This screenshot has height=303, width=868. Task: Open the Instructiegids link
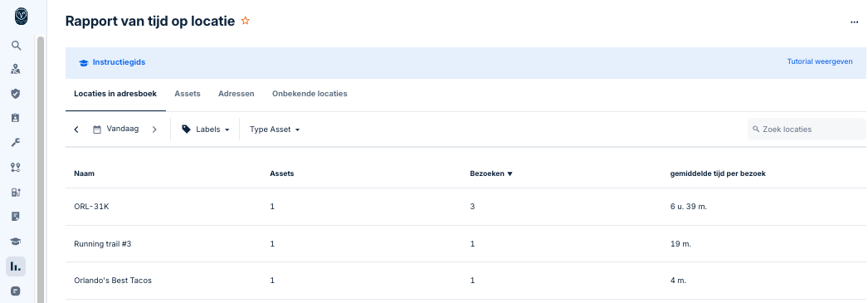(112, 62)
